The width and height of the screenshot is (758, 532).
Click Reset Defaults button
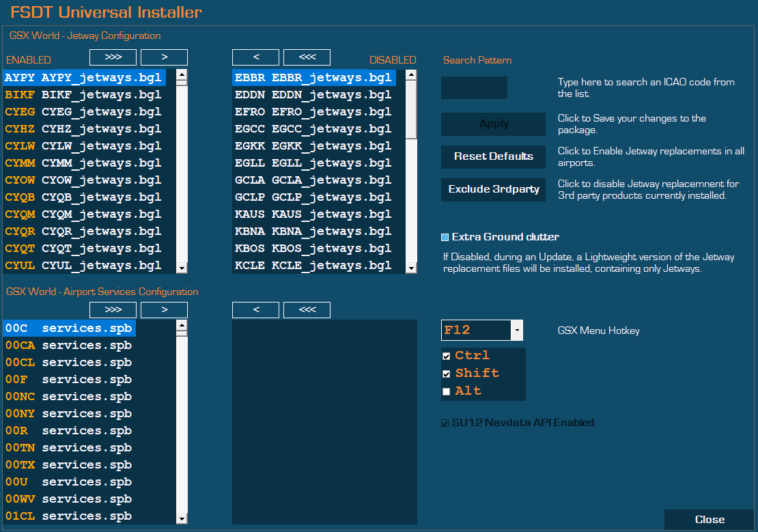pyautogui.click(x=493, y=156)
